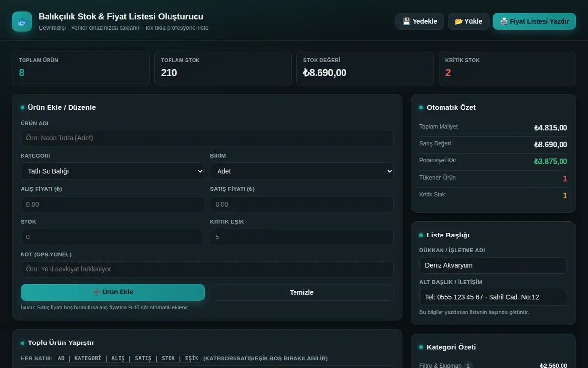Click the İpucu hint text
Viewport: 588px width, 368px height.
point(105,307)
